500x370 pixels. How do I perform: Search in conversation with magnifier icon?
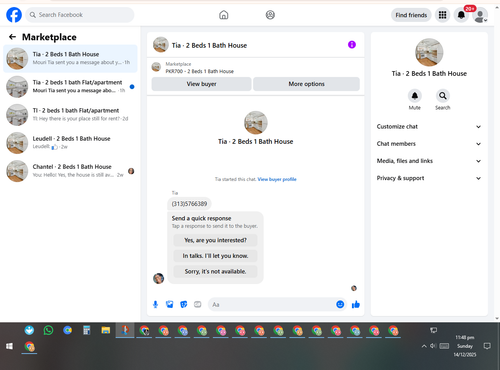[443, 96]
